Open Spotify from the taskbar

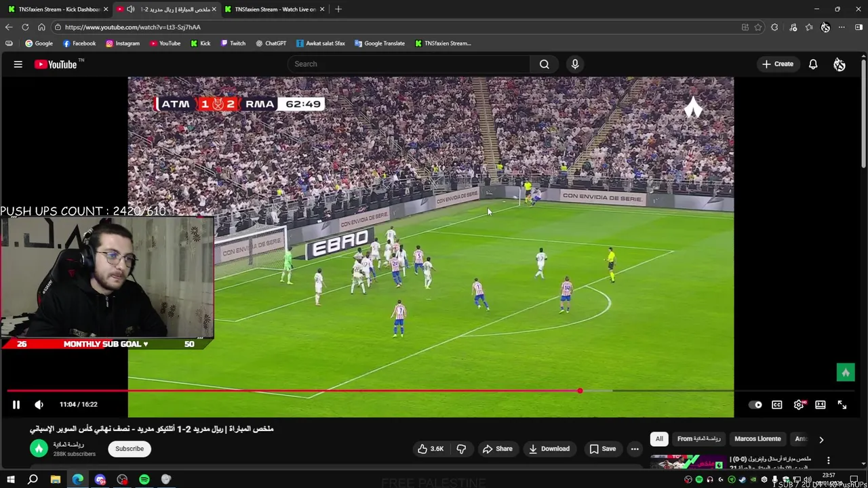point(144,480)
